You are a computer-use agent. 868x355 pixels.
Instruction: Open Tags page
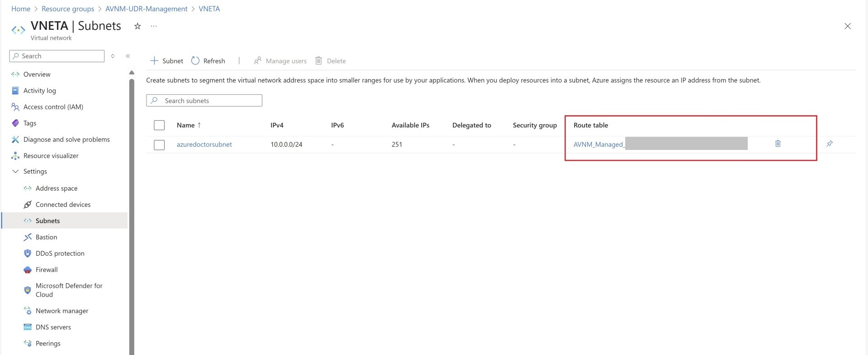30,123
